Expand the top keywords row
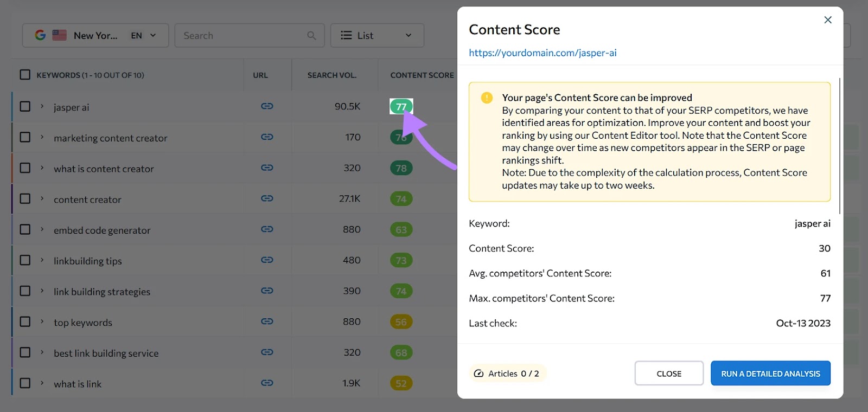The image size is (868, 412). pyautogui.click(x=42, y=321)
